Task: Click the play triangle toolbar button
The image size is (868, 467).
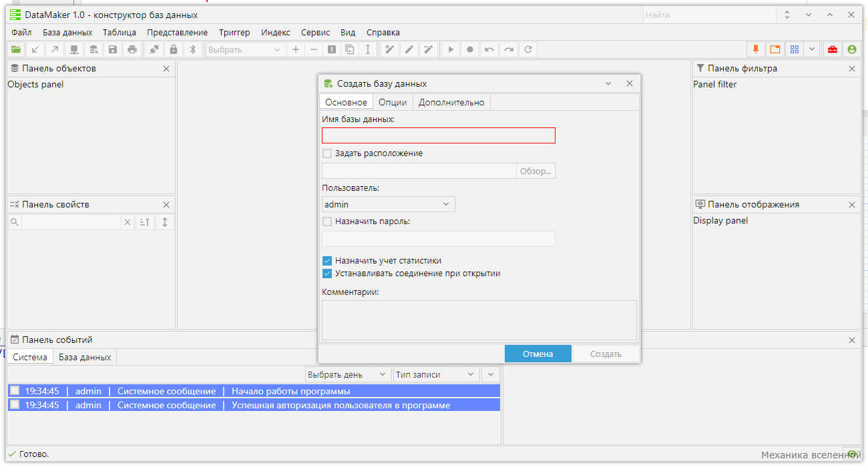Action: tap(451, 49)
